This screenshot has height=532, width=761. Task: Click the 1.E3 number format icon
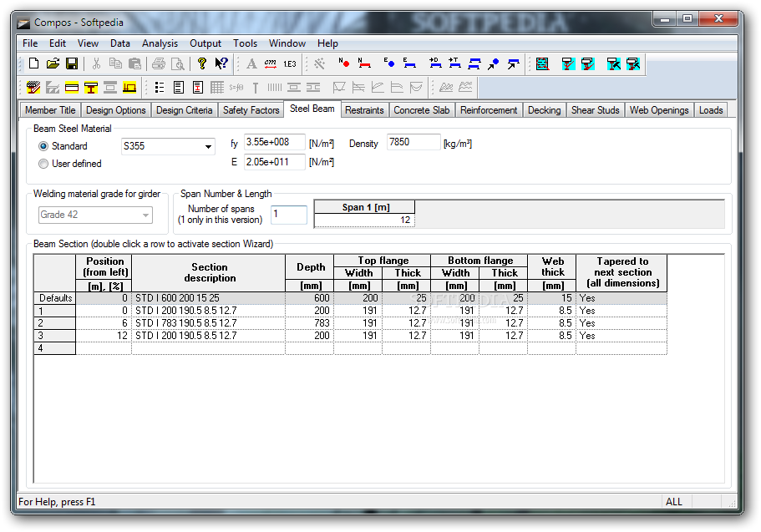tap(290, 63)
